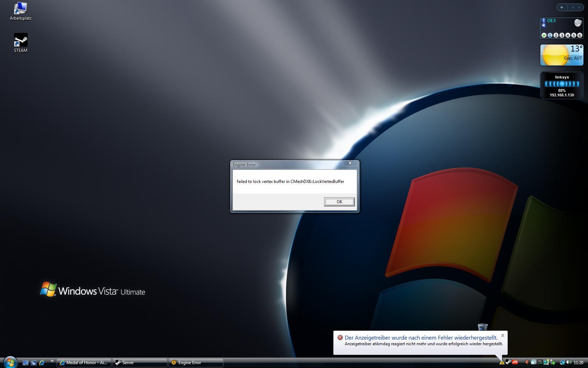Select radio station preset 4
The width and height of the screenshot is (588, 368).
click(x=568, y=35)
